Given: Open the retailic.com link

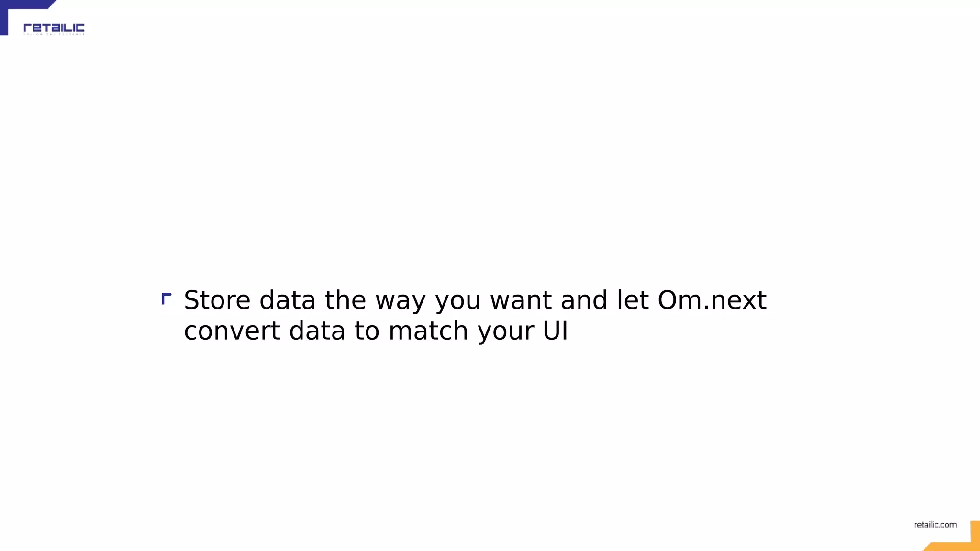Looking at the screenshot, I should pos(935,525).
